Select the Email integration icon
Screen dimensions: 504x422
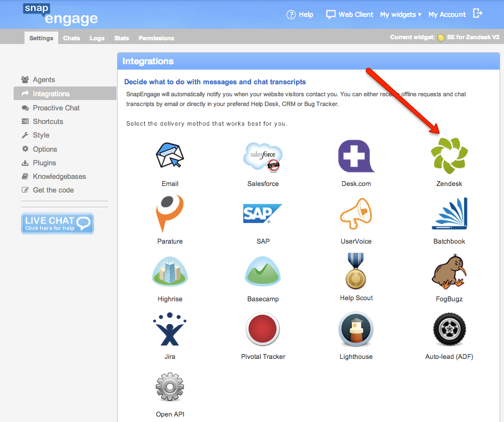(170, 156)
